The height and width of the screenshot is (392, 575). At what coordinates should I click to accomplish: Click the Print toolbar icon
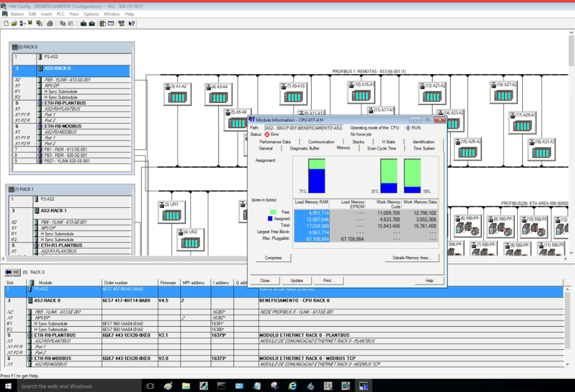[50, 24]
